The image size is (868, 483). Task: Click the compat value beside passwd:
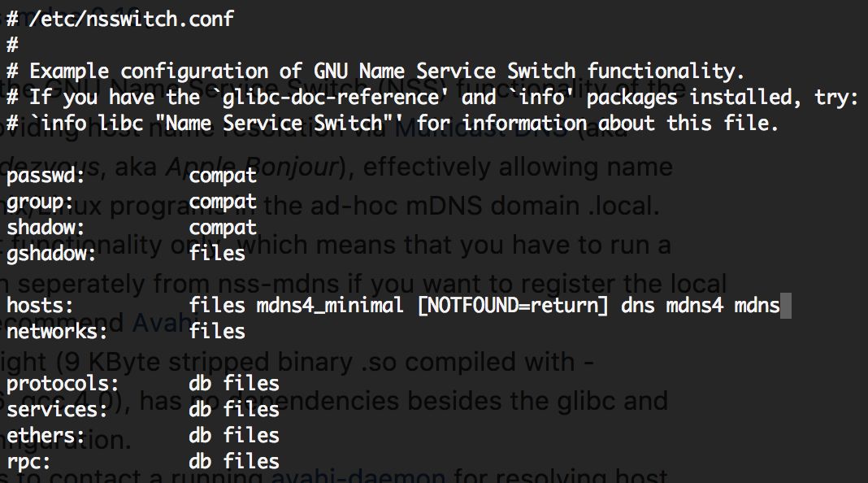(223, 176)
